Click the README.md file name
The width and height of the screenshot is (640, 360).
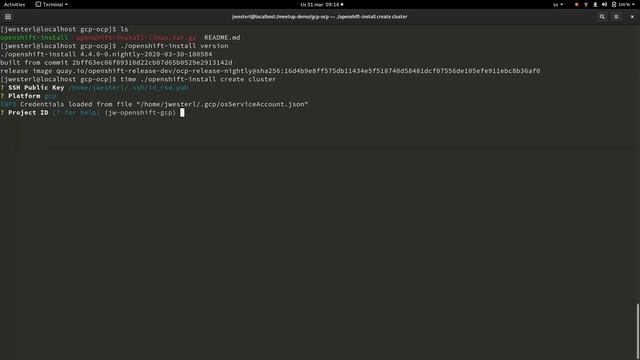[x=222, y=38]
